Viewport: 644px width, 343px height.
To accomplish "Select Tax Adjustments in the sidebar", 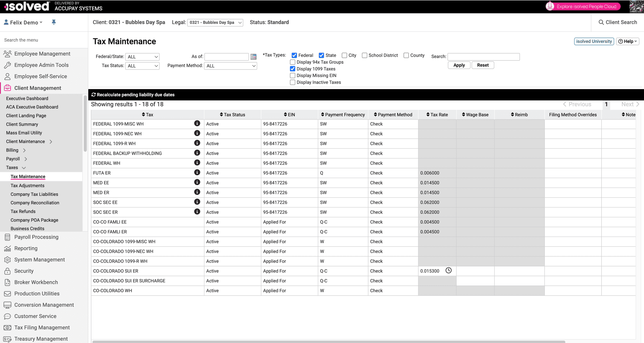I will 27,185.
